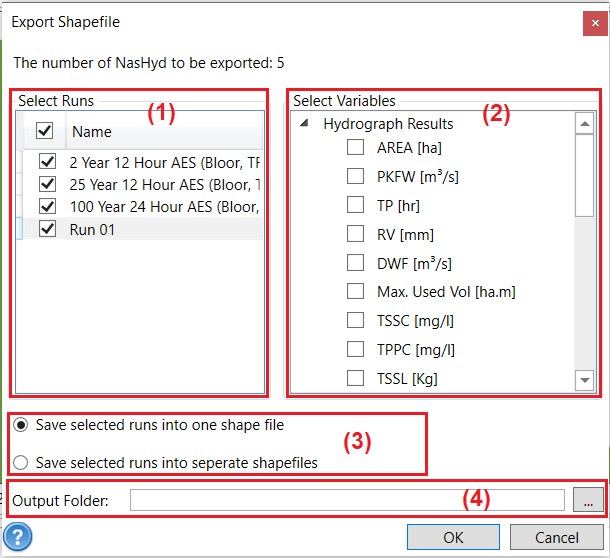Image resolution: width=610 pixels, height=558 pixels.
Task: Uncheck the 100 Year 24 Hour AES run
Action: tap(46, 206)
